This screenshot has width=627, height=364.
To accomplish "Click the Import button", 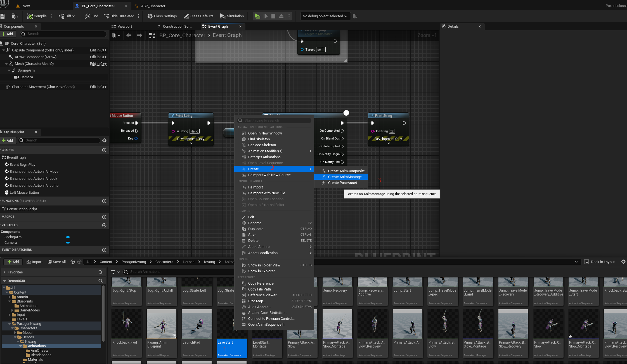I will click(35, 262).
